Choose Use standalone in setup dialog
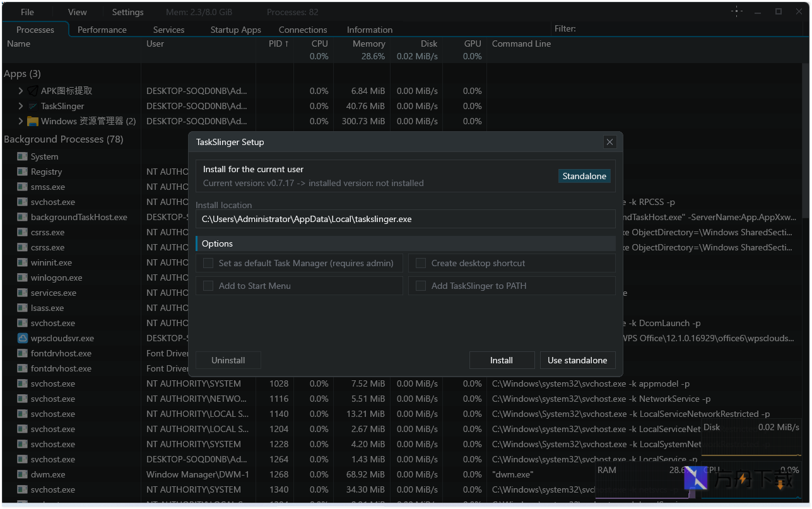812x509 pixels. point(577,360)
